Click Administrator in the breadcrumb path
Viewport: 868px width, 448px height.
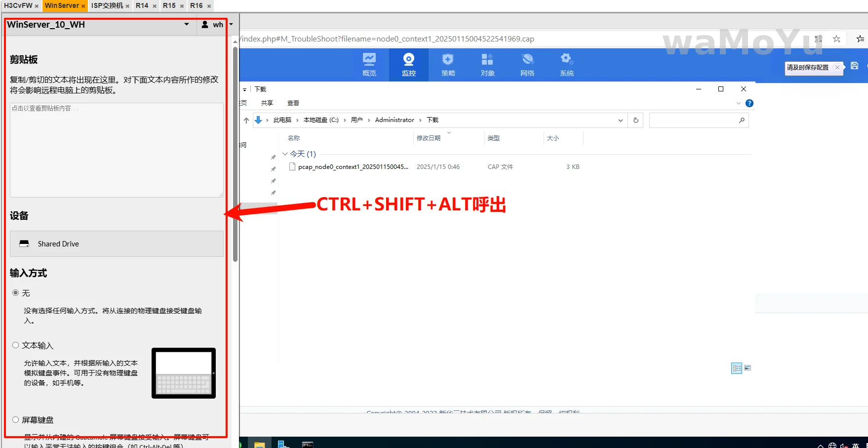point(395,120)
